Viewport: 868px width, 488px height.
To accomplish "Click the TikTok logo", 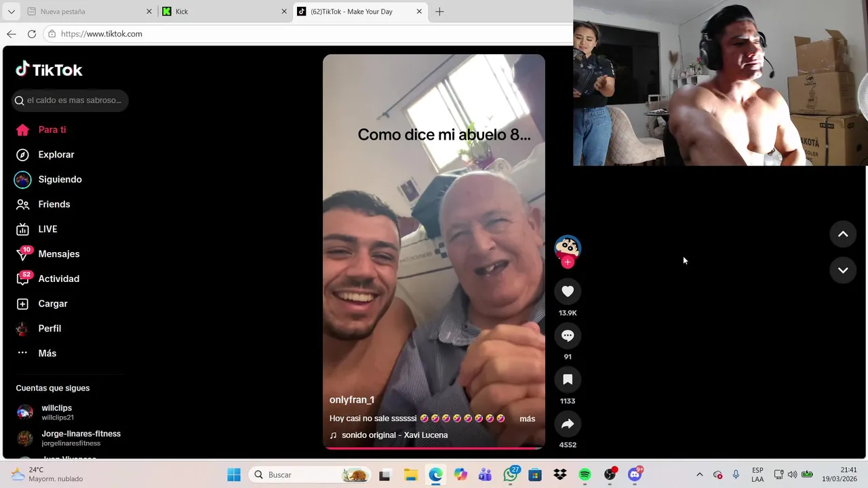I will click(49, 69).
